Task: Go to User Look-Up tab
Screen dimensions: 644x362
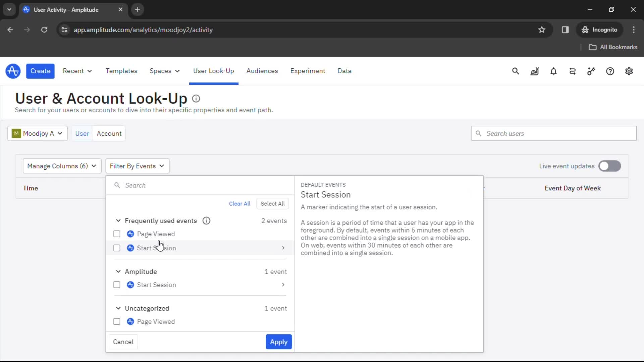Action: [214, 71]
